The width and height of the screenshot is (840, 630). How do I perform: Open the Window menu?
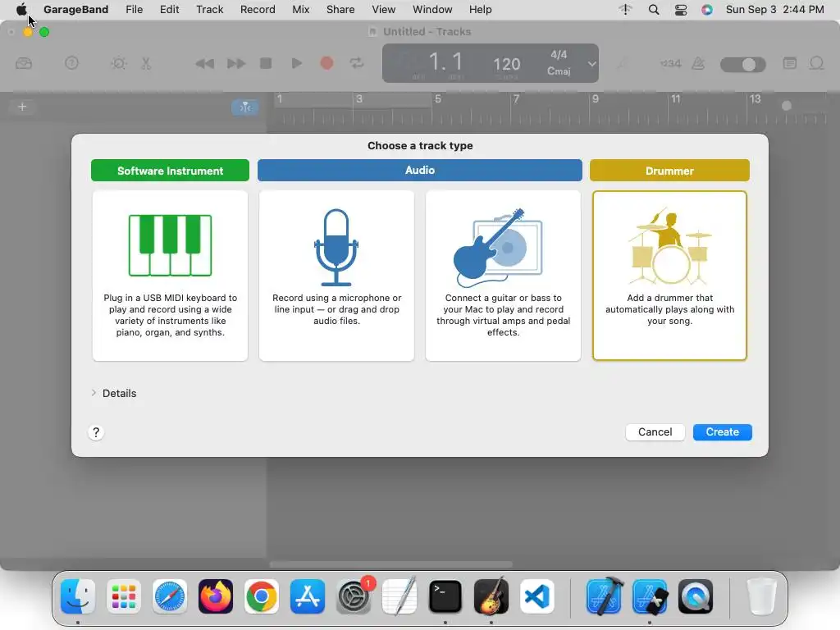pyautogui.click(x=432, y=9)
